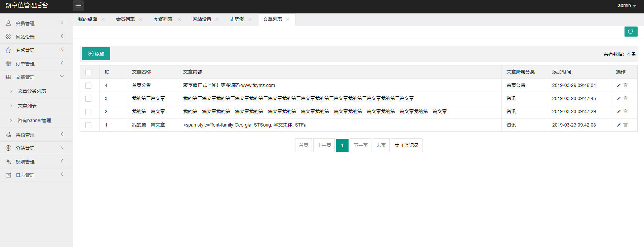Edit article 首页公告 with pencil icon
644x247 pixels.
(x=618, y=85)
